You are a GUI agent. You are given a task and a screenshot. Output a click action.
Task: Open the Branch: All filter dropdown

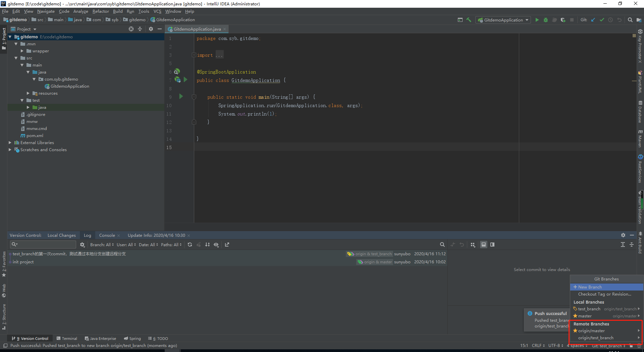[x=102, y=245]
